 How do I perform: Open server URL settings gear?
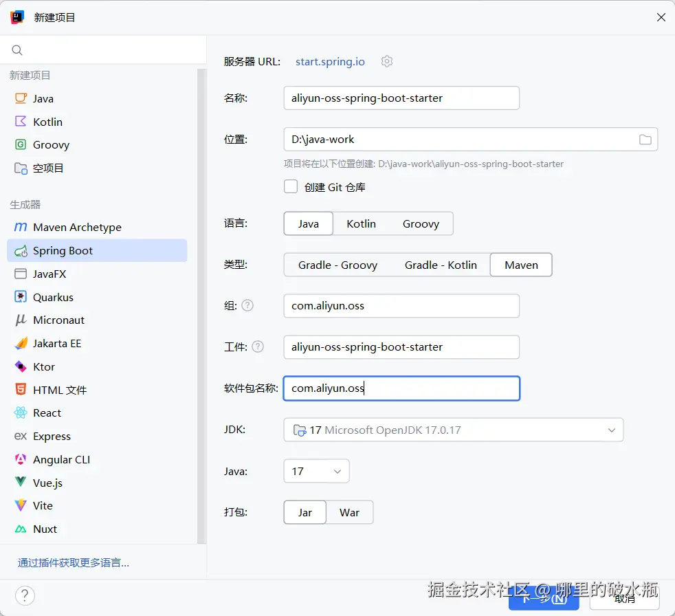pyautogui.click(x=386, y=62)
